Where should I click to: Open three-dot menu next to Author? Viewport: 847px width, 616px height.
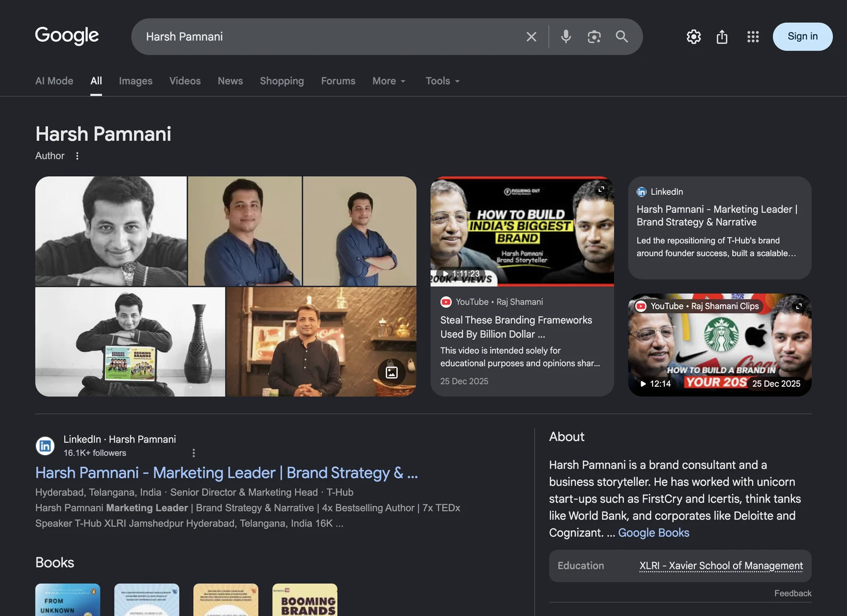(x=77, y=156)
